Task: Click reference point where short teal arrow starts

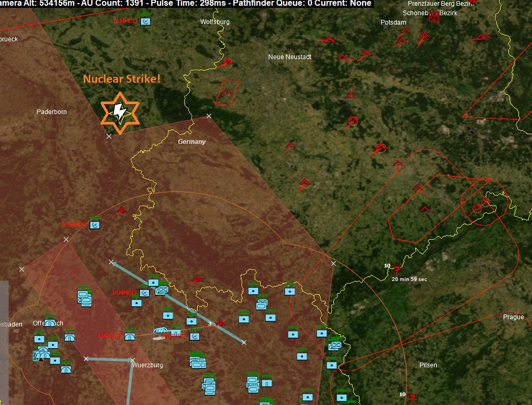Action: (86, 359)
